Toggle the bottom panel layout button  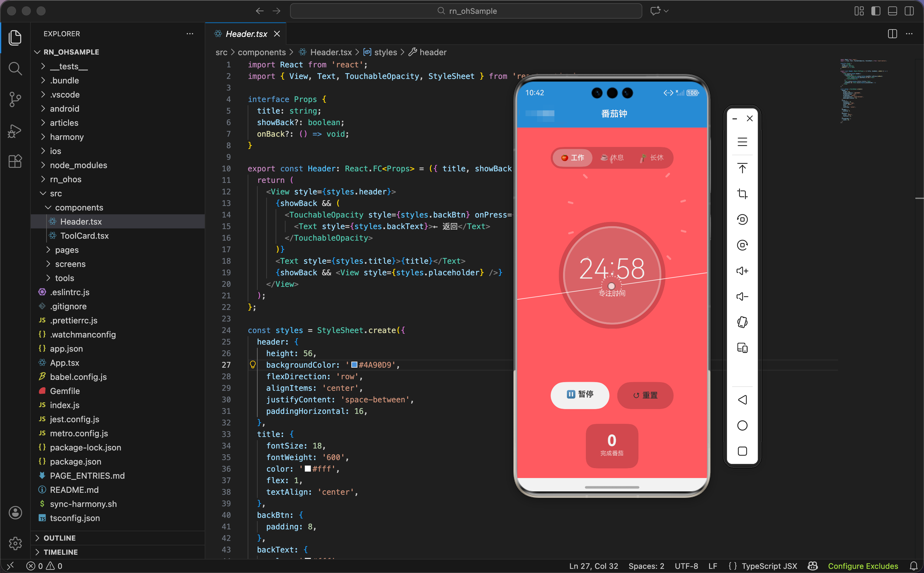click(x=893, y=11)
